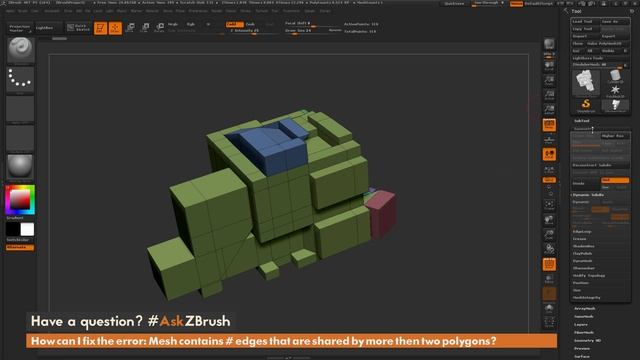The width and height of the screenshot is (640, 360).
Task: Toggle Smt smoothing option next to Divide
Action: pyautogui.click(x=615, y=180)
